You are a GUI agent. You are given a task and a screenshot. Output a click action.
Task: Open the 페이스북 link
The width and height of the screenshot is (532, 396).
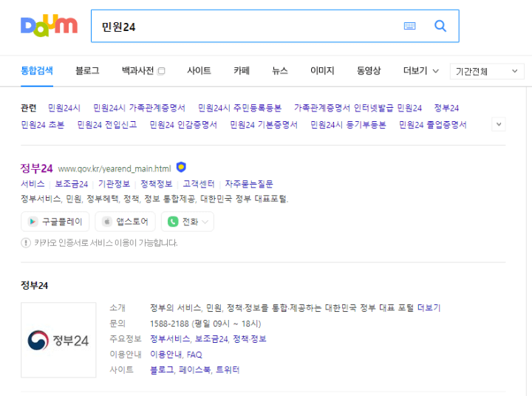pos(195,369)
